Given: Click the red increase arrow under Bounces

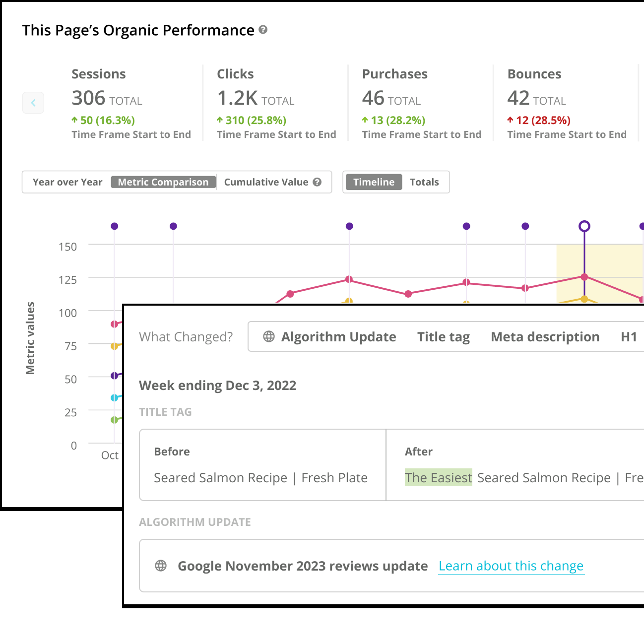Looking at the screenshot, I should tap(511, 120).
